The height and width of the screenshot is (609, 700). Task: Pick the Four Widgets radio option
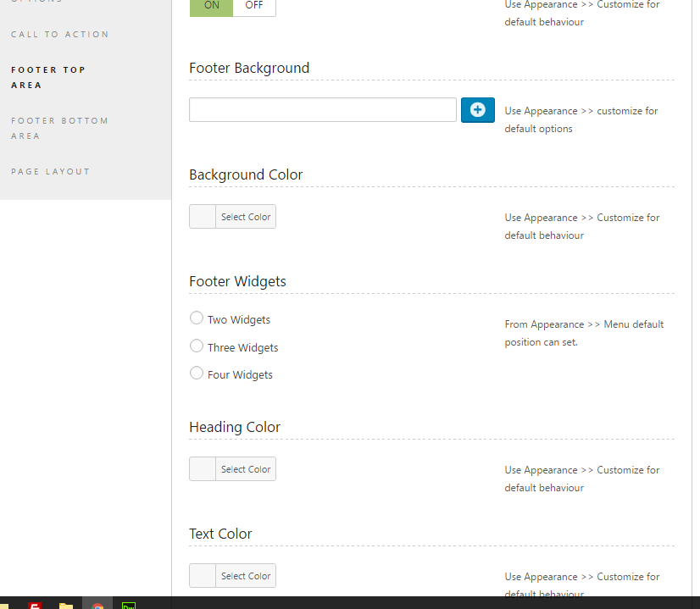tap(197, 374)
